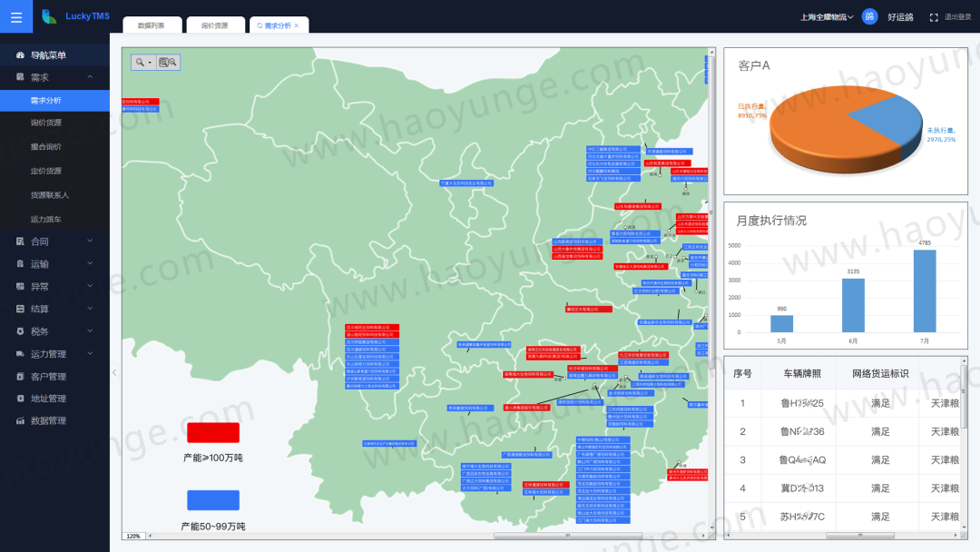This screenshot has height=552, width=980.
Task: Click the 宁夏 company label on map
Action: coord(467,183)
